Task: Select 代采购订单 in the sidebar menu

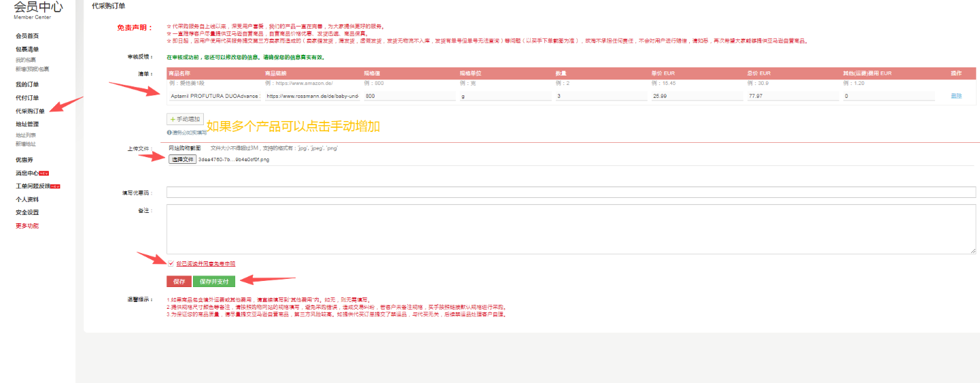Action: coord(30,111)
